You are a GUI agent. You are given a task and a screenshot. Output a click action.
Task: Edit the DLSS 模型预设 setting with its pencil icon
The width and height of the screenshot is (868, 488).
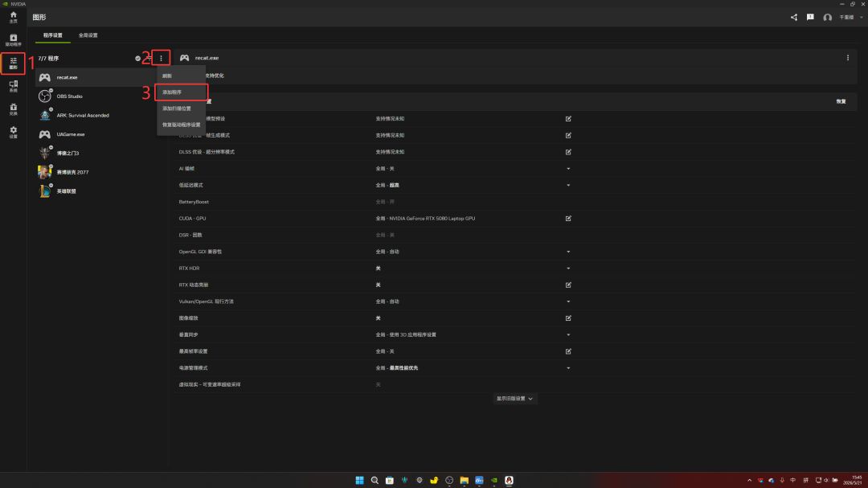pos(568,118)
